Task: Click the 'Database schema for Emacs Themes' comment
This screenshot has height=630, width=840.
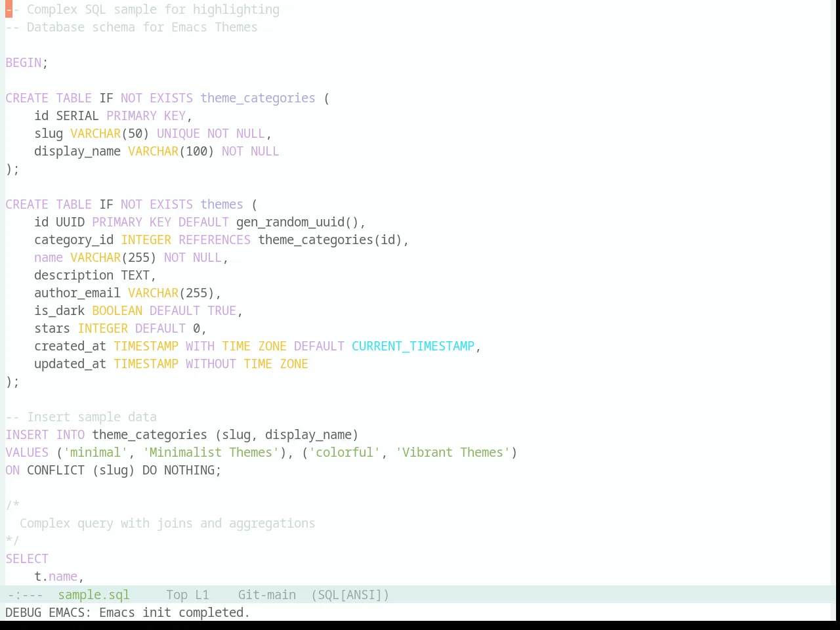Action: 131,27
